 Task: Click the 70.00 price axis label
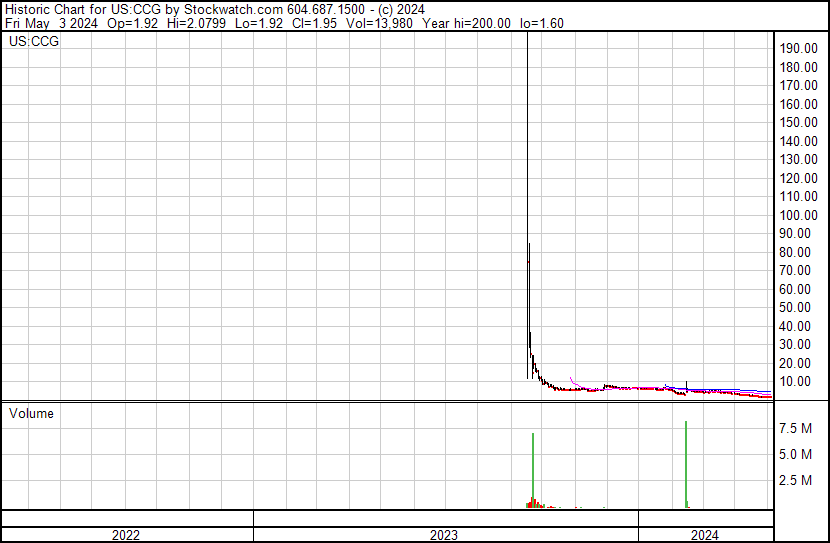point(795,270)
